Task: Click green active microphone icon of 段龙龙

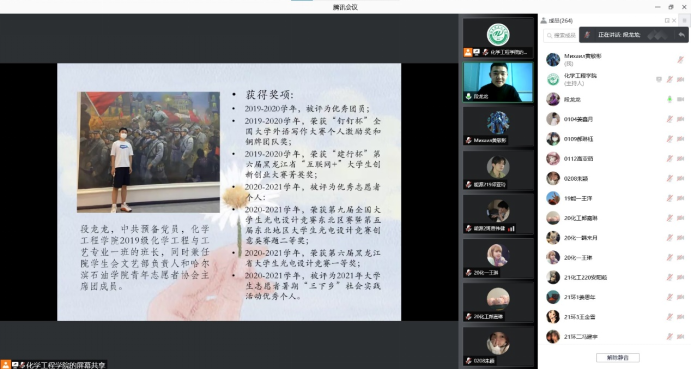Action: coord(669,99)
